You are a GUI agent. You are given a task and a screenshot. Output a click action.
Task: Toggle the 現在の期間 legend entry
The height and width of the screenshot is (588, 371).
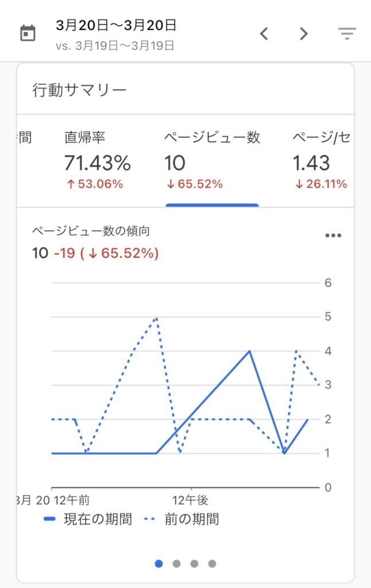pyautogui.click(x=88, y=519)
